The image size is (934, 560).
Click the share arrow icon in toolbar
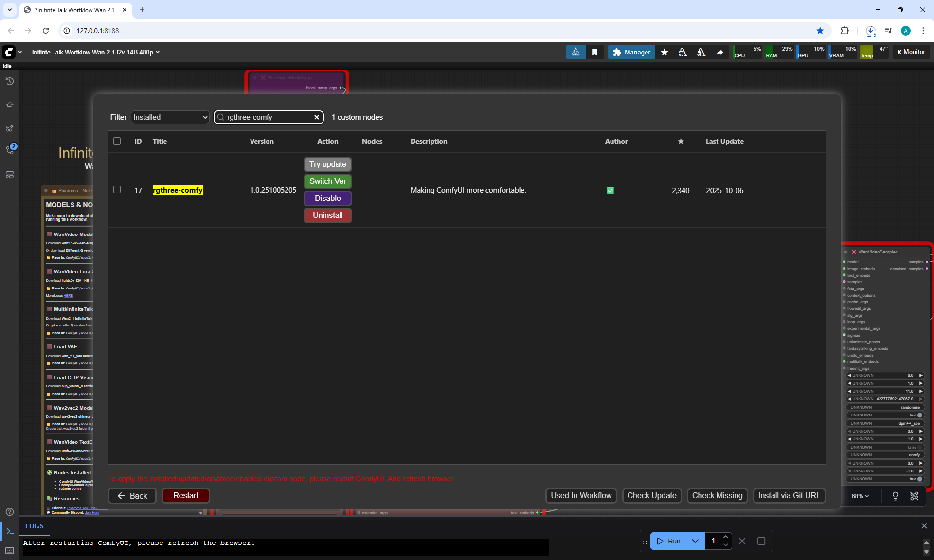click(x=719, y=52)
